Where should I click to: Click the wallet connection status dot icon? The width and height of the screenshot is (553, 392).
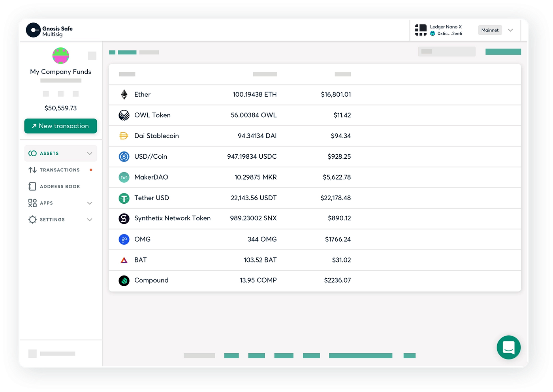pos(433,34)
